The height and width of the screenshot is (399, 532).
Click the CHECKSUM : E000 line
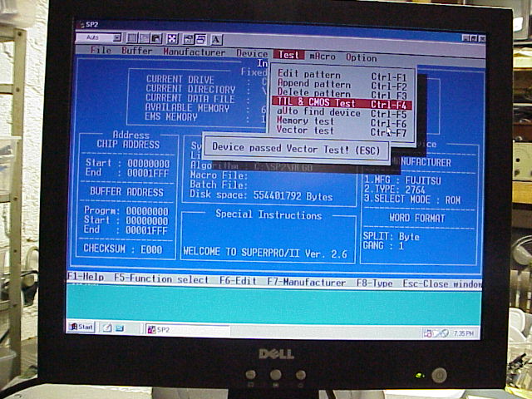[123, 249]
